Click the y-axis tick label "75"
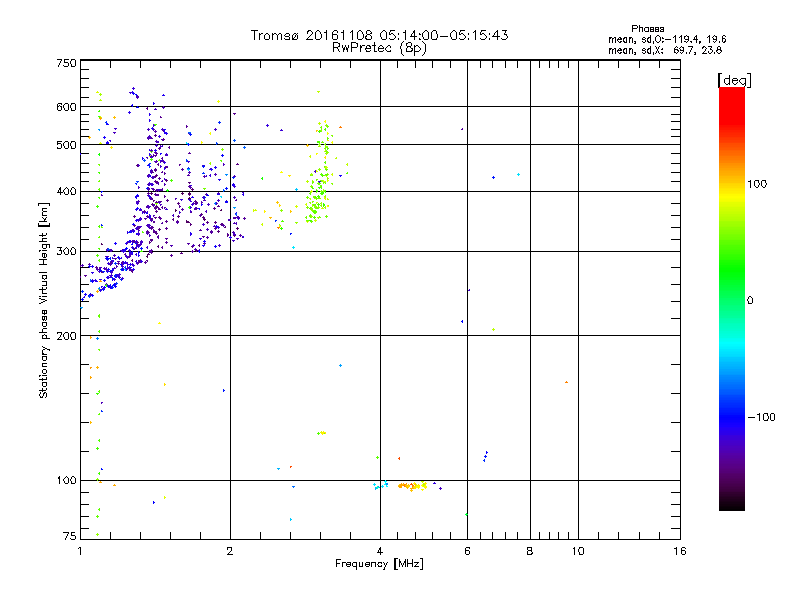 (x=70, y=536)
